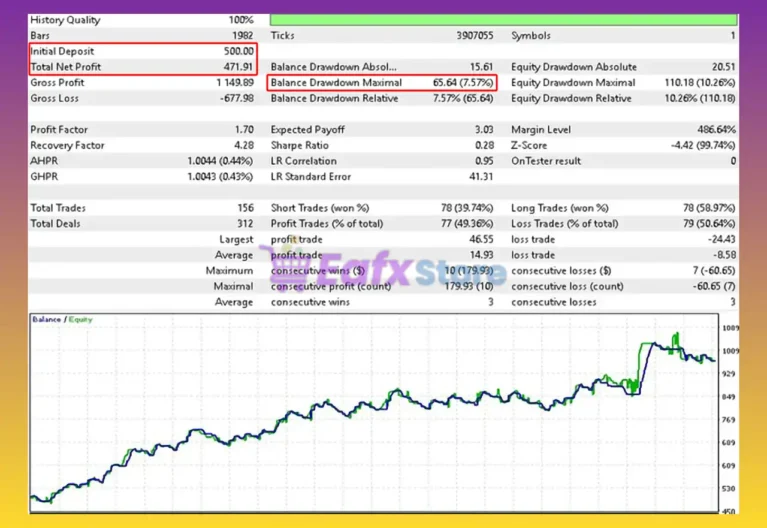The width and height of the screenshot is (767, 528).
Task: Select the largest loss trade value -24.43
Action: (721, 239)
